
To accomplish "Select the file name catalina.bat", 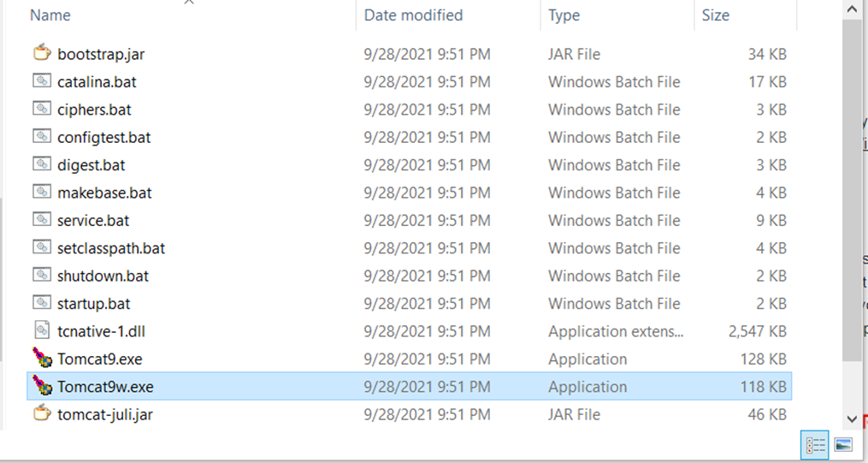I will point(97,82).
